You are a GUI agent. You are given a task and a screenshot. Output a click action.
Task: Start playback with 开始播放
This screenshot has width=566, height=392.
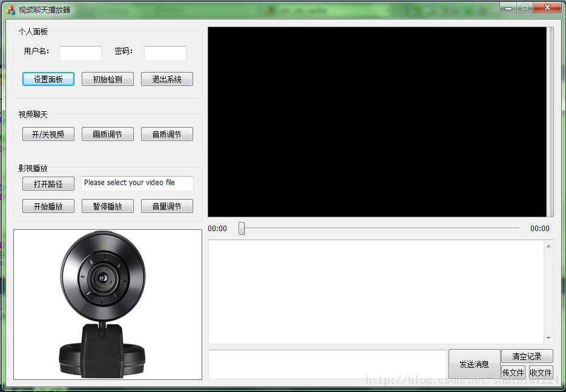(48, 206)
